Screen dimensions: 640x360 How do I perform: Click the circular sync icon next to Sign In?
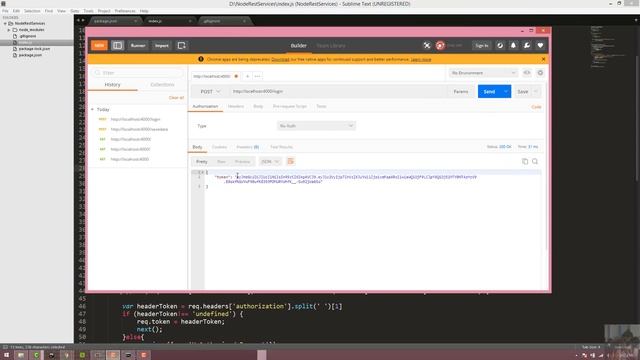click(500, 45)
